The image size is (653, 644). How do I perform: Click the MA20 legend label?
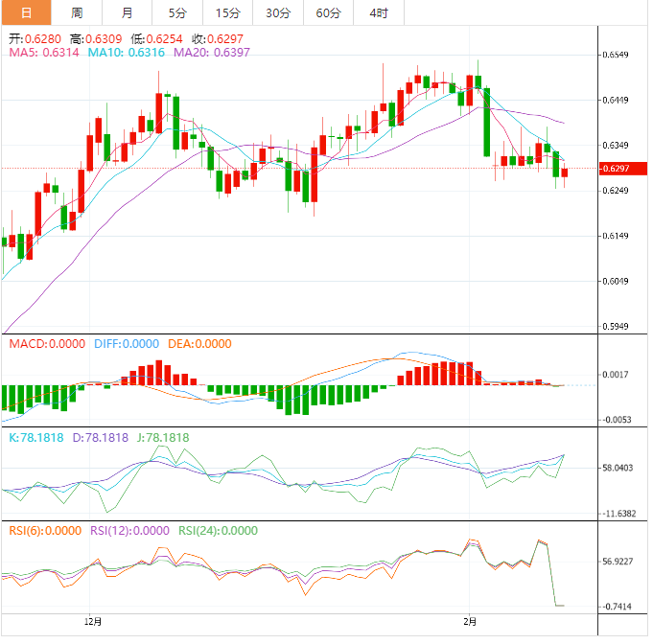coord(212,53)
